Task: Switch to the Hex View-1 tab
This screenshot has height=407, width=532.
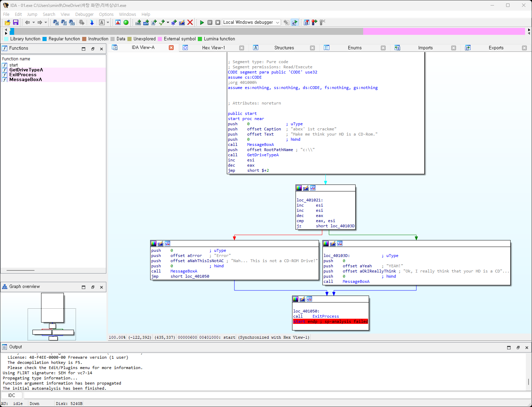Action: (213, 48)
